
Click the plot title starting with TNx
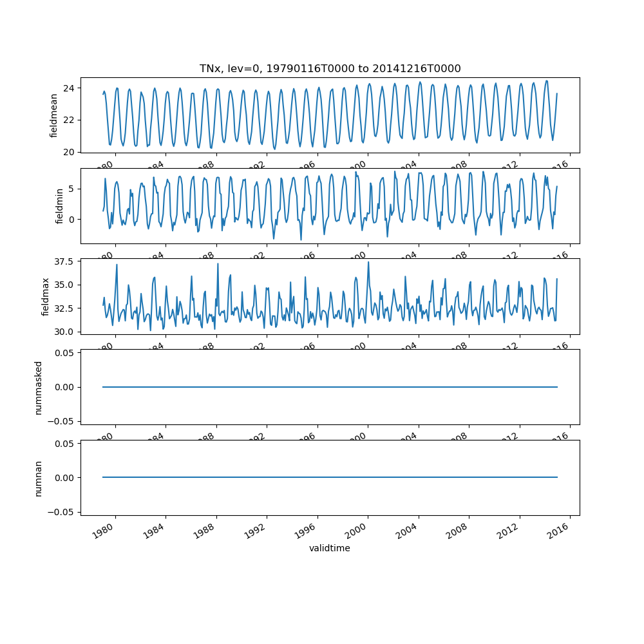click(x=330, y=69)
